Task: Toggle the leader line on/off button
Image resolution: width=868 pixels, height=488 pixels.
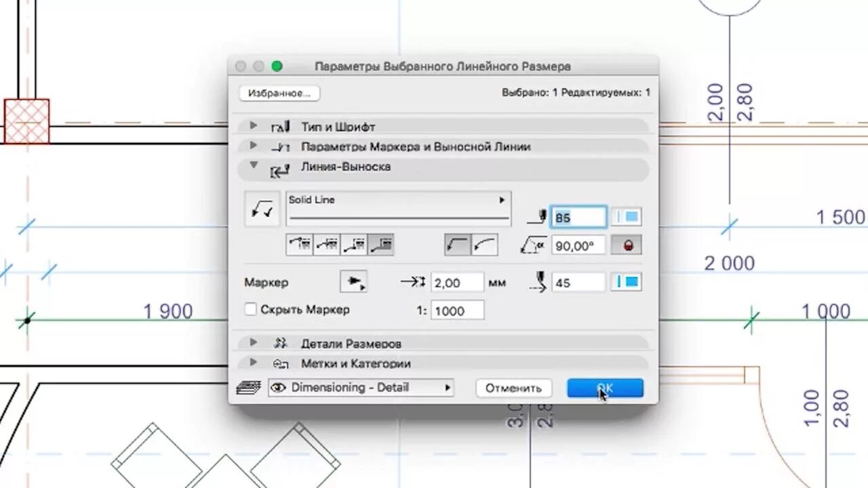Action: pyautogui.click(x=262, y=209)
